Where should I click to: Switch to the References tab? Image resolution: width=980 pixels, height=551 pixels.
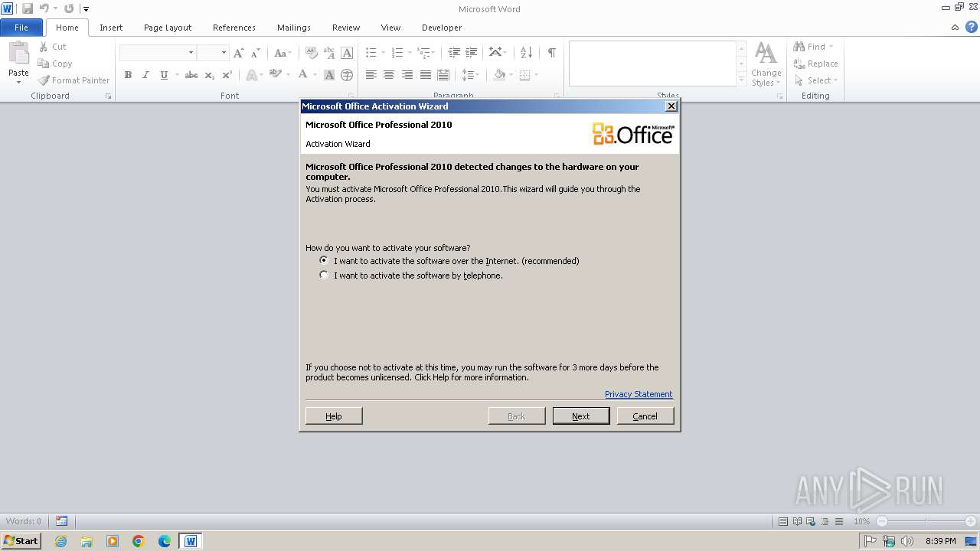pos(234,28)
